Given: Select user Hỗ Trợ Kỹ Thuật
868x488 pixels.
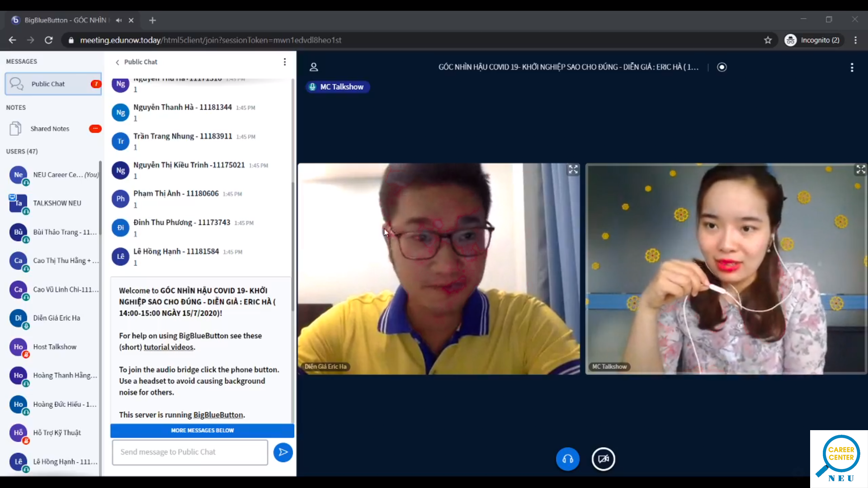Looking at the screenshot, I should (x=53, y=433).
